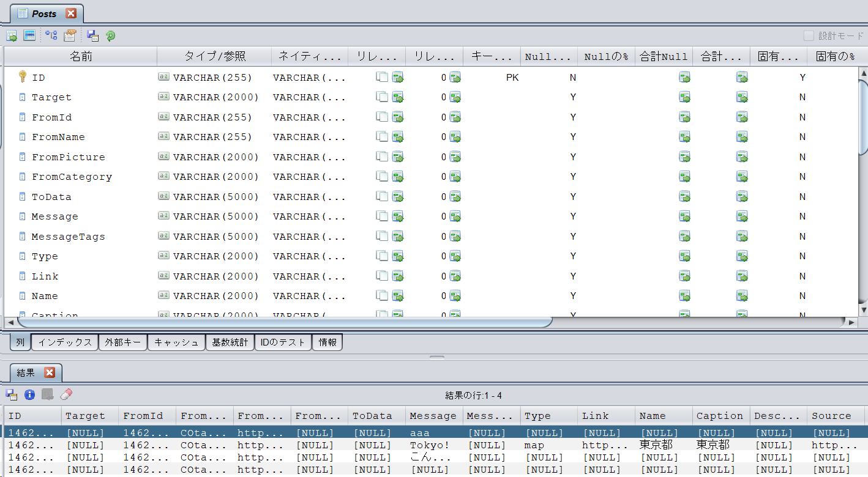Click the total count icon in FromPicture row

point(742,157)
